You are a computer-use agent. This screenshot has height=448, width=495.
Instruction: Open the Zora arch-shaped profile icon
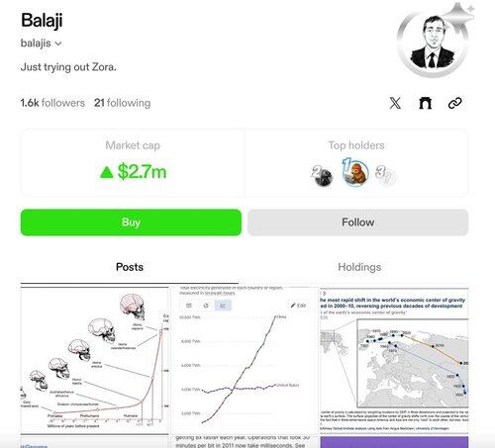pyautogui.click(x=425, y=103)
